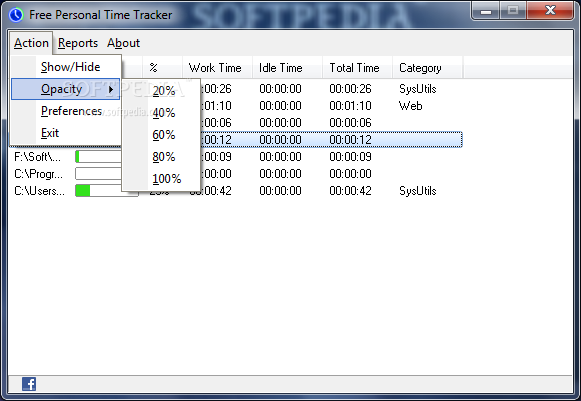Sort by Idle Time column header
This screenshot has height=401, width=581.
(287, 68)
